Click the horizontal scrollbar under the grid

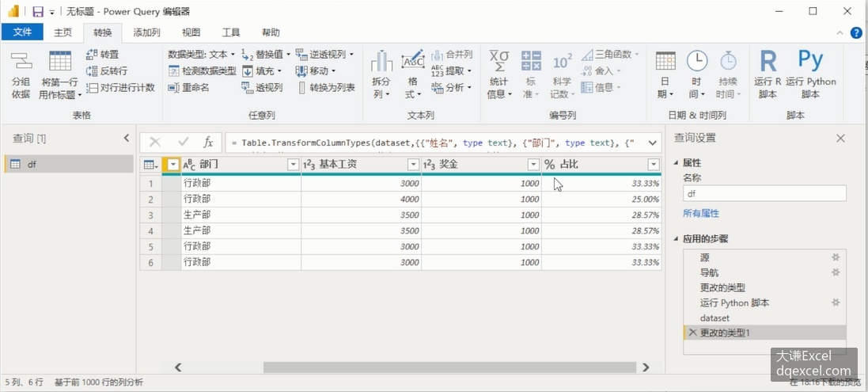click(449, 367)
